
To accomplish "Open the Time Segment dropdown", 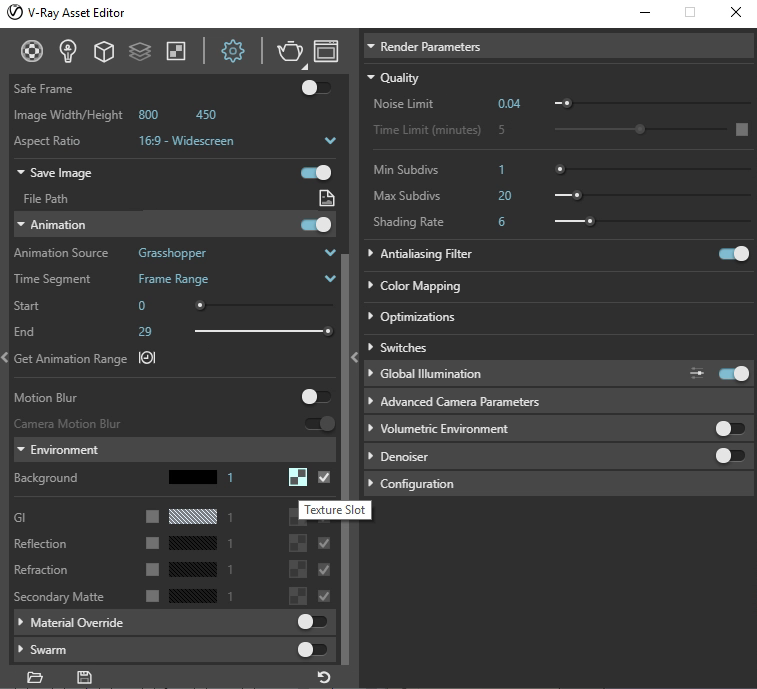I will point(330,279).
